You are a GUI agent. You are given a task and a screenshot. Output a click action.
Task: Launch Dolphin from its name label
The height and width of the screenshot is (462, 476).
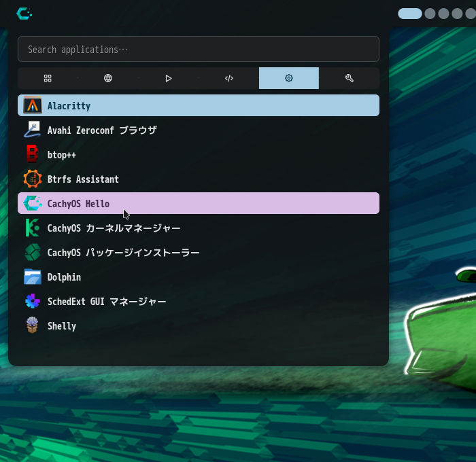coord(64,277)
